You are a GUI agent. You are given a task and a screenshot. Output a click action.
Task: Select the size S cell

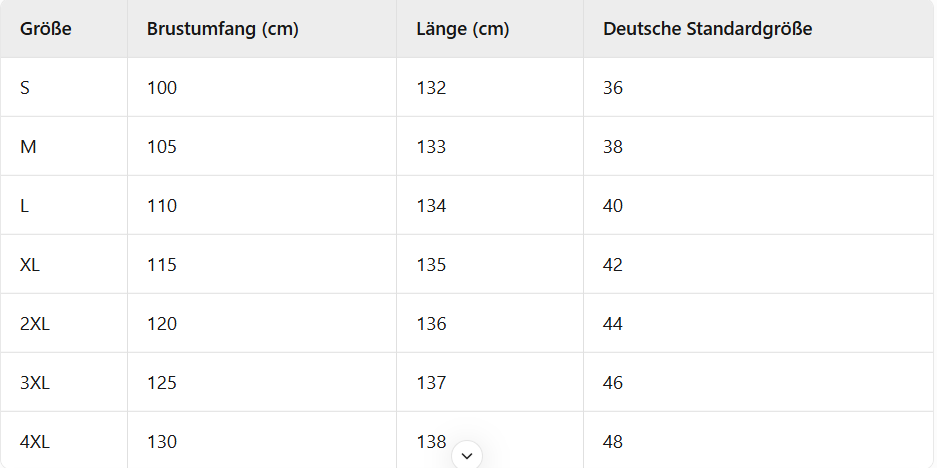click(25, 88)
